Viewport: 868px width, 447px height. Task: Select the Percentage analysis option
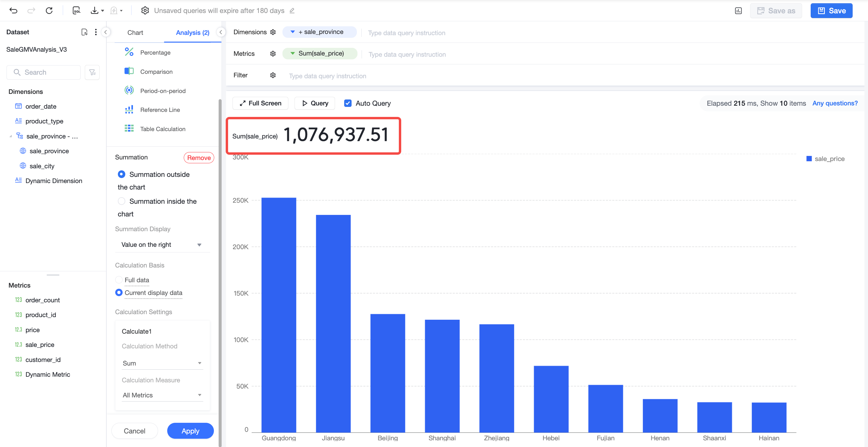point(155,53)
